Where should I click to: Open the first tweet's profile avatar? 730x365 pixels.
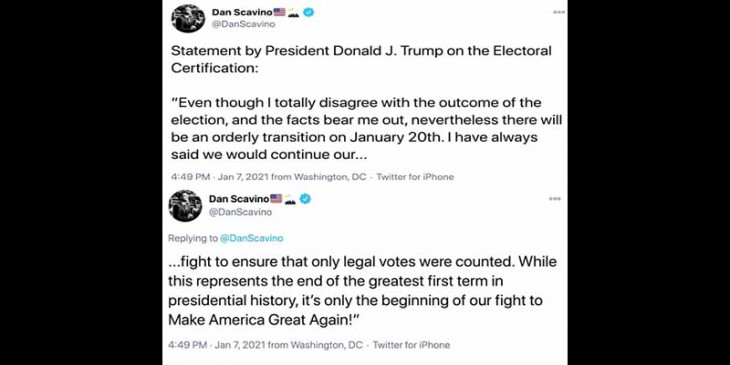tap(188, 18)
